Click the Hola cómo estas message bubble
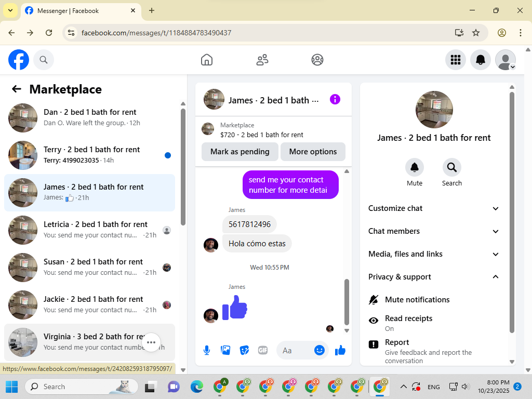This screenshot has height=399, width=532. coord(257,244)
